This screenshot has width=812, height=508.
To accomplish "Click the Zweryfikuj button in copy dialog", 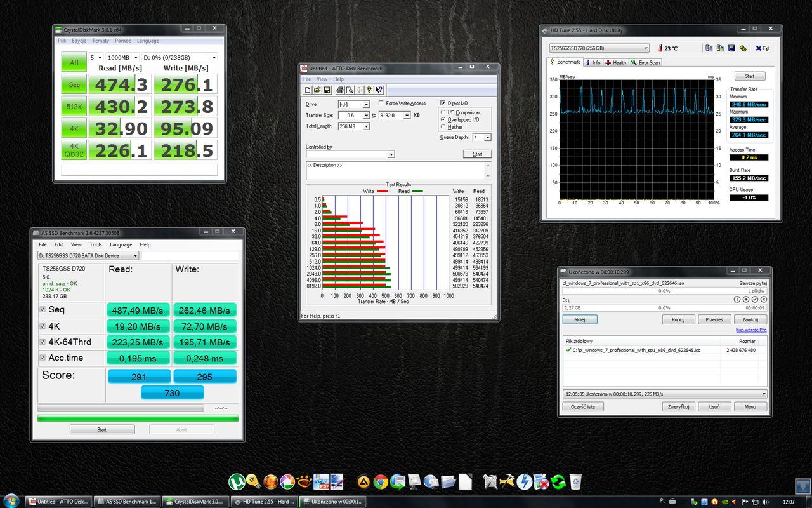I will click(x=679, y=406).
